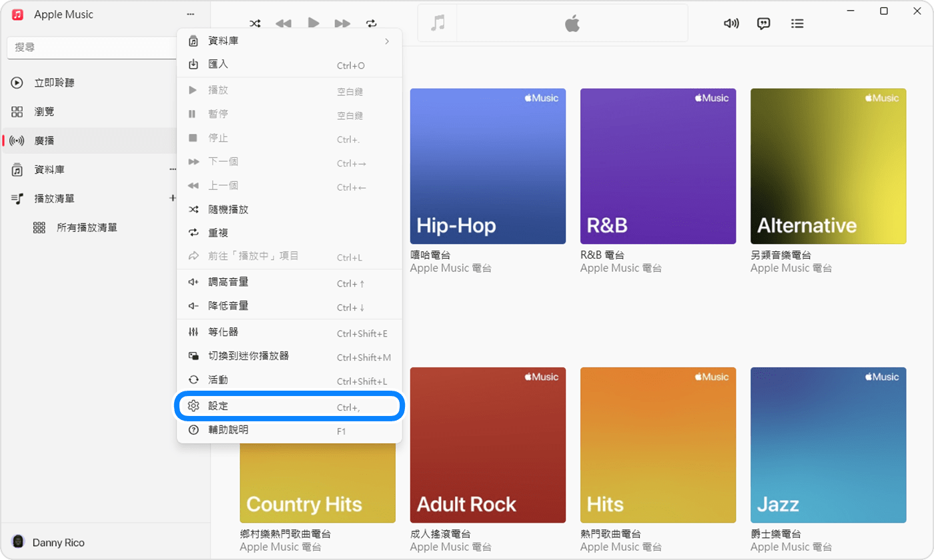Toggle shuffle in the top playback bar
934x560 pixels.
[255, 23]
